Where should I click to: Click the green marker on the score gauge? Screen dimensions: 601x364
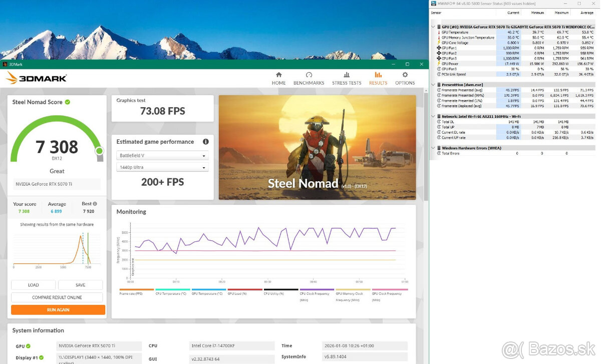pyautogui.click(x=99, y=151)
